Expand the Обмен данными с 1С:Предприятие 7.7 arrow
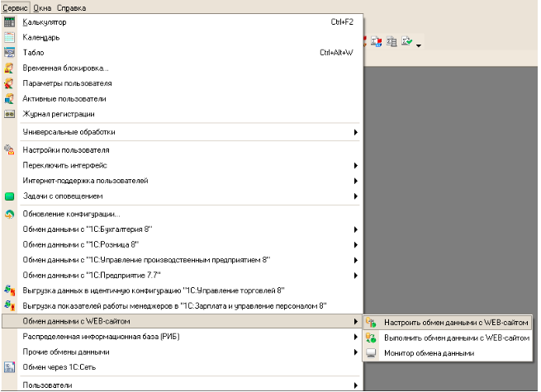The image size is (541, 392). click(x=356, y=275)
